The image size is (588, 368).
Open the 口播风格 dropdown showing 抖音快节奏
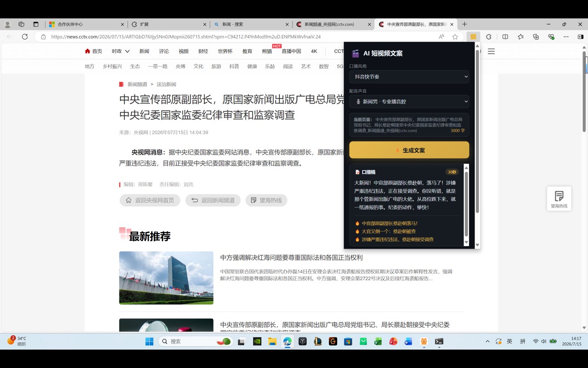pos(409,77)
